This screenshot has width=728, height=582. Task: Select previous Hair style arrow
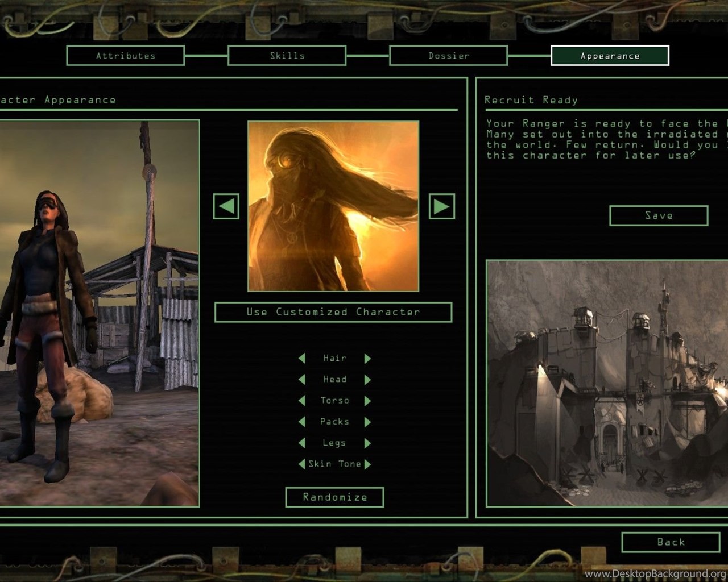302,358
